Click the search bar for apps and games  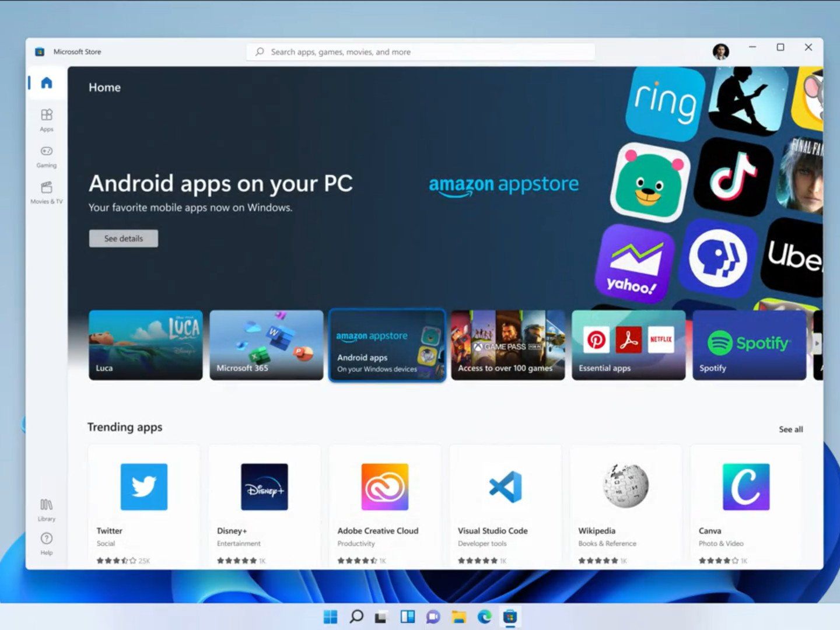(421, 51)
